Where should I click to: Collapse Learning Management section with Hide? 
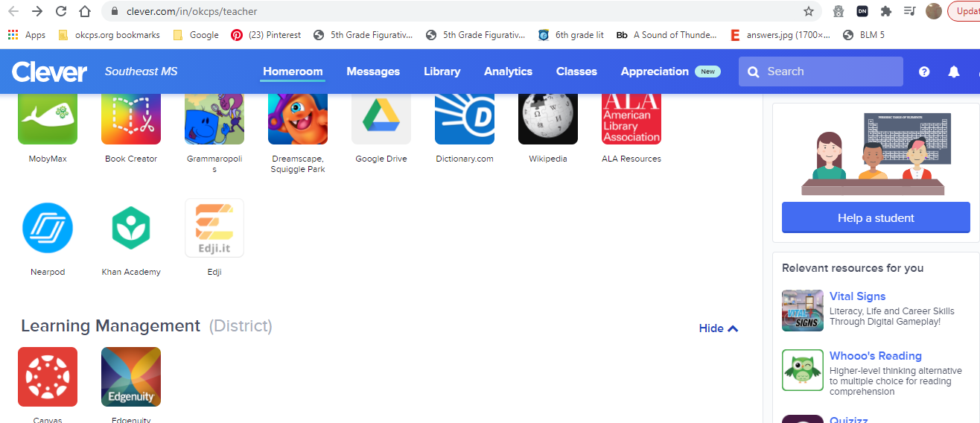(719, 328)
